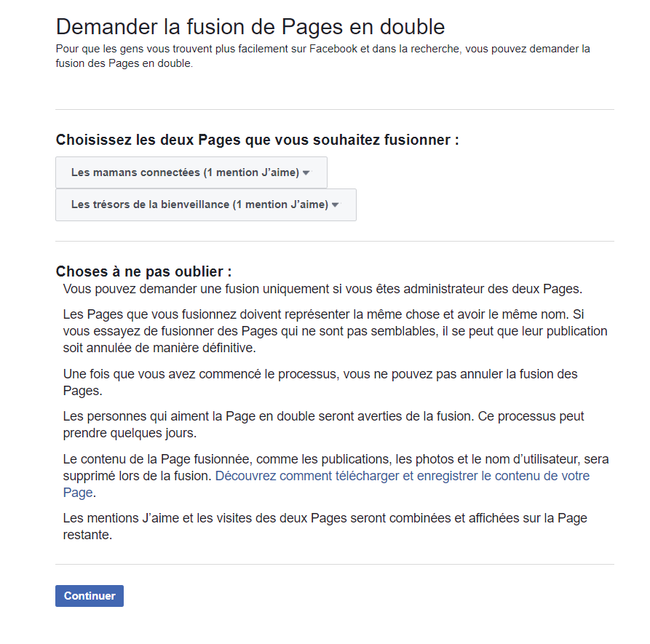Click the paragraph starting Une fois que vous avez commencé
Screen dimensions: 650x644
(x=320, y=382)
